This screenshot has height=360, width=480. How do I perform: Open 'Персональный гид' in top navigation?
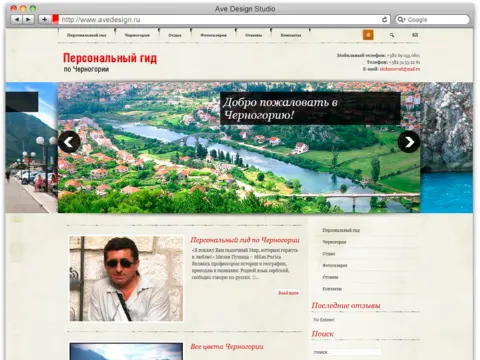86,35
